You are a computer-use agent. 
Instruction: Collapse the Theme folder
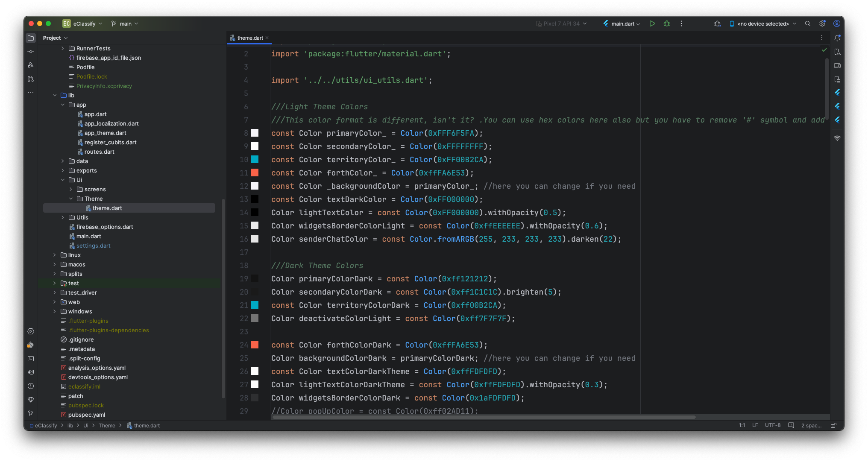coord(71,199)
